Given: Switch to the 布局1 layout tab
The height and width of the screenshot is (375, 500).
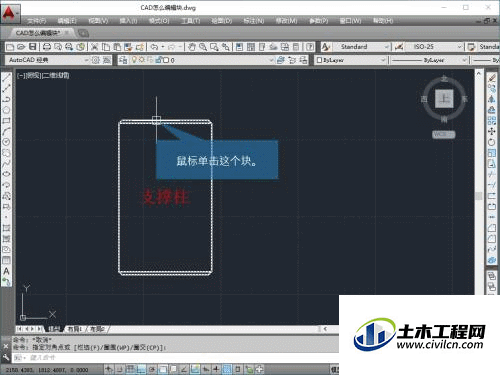Looking at the screenshot, I should (74, 329).
